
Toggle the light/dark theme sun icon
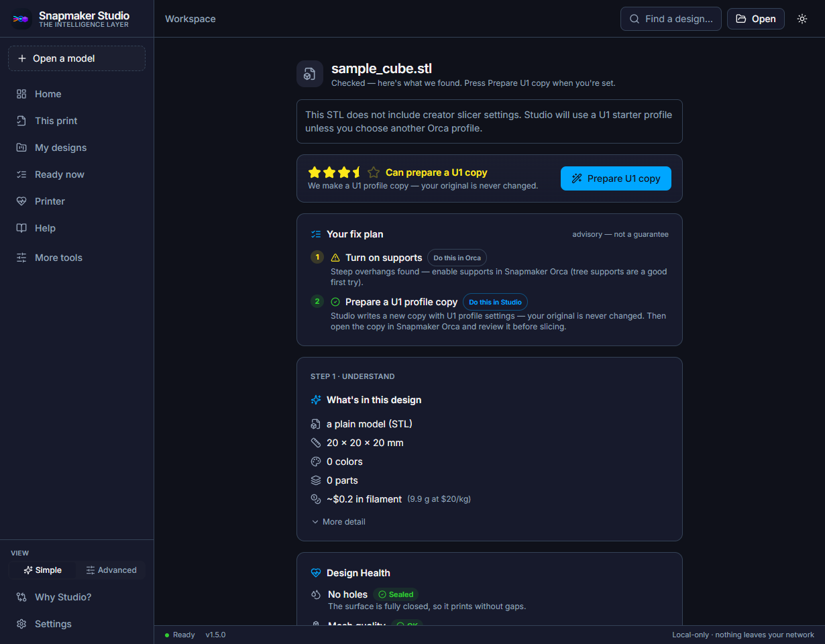coord(802,19)
